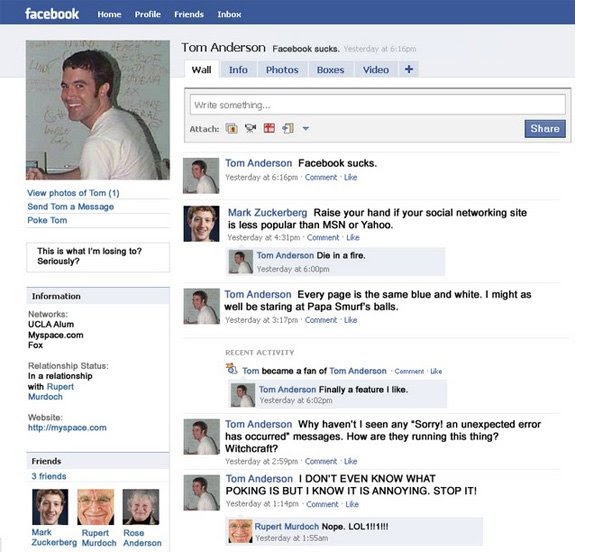Comment on 'Tom became a fan' activity
Screen dimensions: 605x552
tap(409, 371)
